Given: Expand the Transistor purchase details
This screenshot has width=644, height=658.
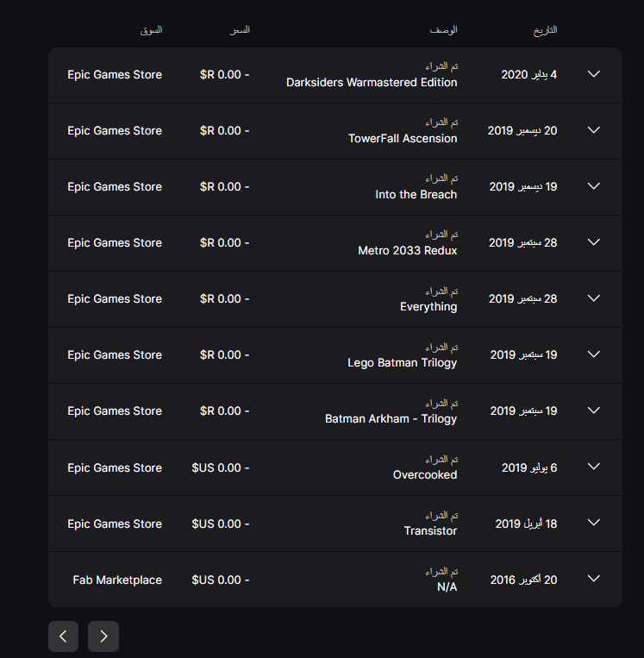Looking at the screenshot, I should click(x=594, y=523).
